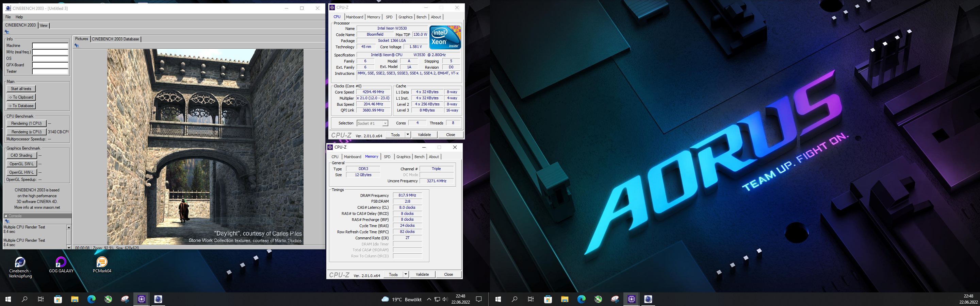Image resolution: width=980 pixels, height=306 pixels.
Task: Open weather widget showing 19°C Bewölkt
Action: (402, 299)
